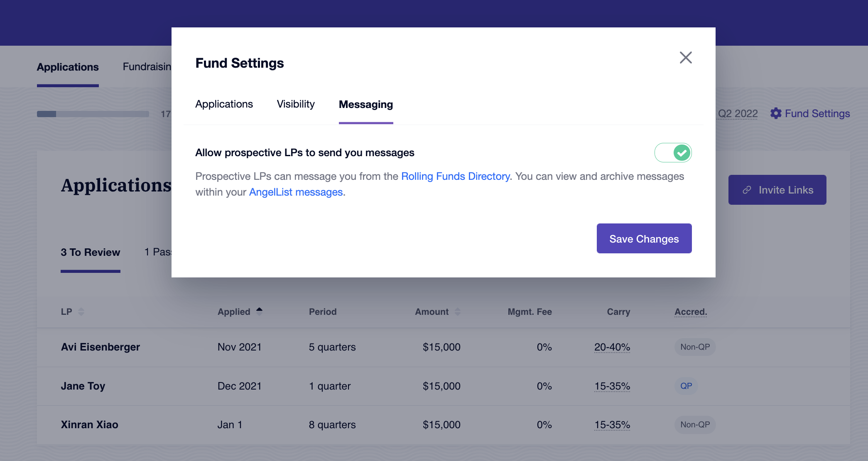Screen dimensions: 868x461
Task: Toggle allow prospective LPs messages switch
Action: pos(673,152)
